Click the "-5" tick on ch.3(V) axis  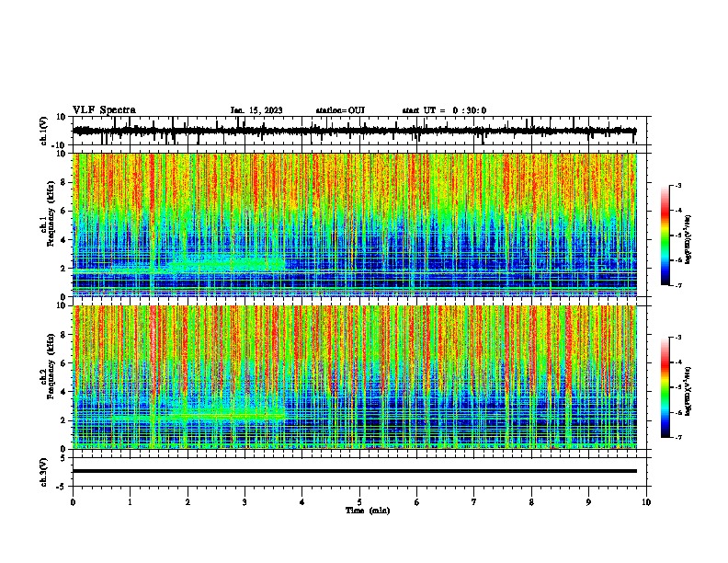(63, 487)
